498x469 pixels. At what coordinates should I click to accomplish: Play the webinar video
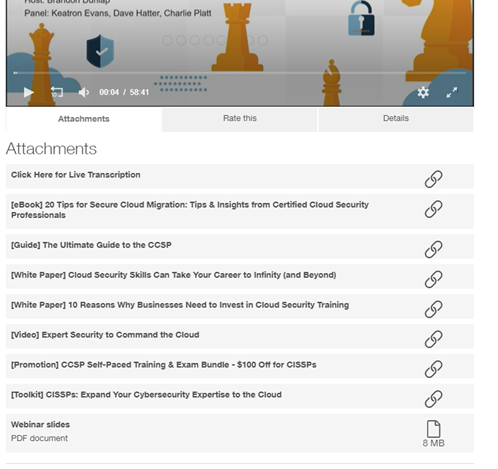coord(29,92)
